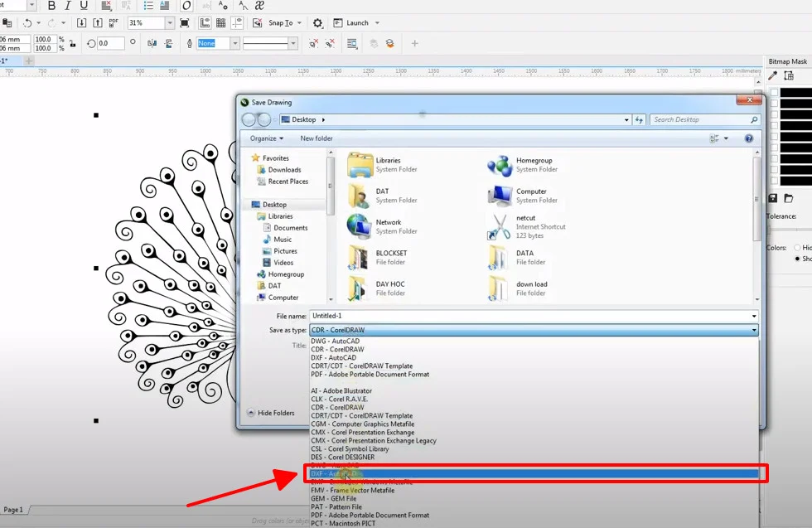Open the outline width None dropdown
The height and width of the screenshot is (528, 812).
[x=234, y=44]
